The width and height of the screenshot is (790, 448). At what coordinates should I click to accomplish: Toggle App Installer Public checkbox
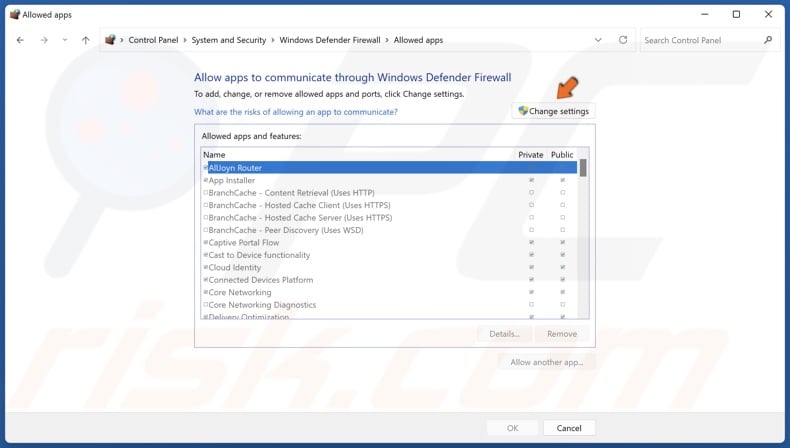[x=562, y=180]
